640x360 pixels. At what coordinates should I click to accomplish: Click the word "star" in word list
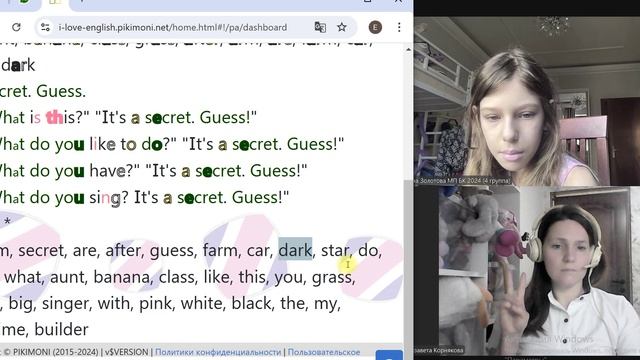[x=335, y=250]
